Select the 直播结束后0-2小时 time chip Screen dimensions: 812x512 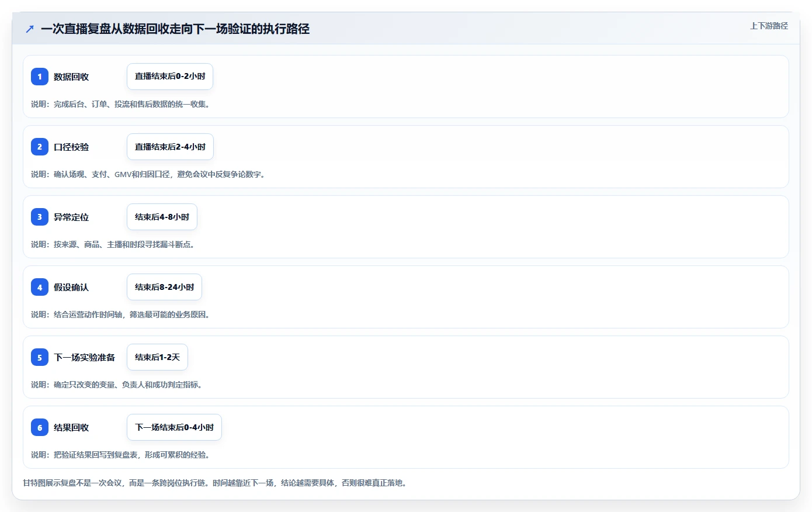(x=170, y=77)
